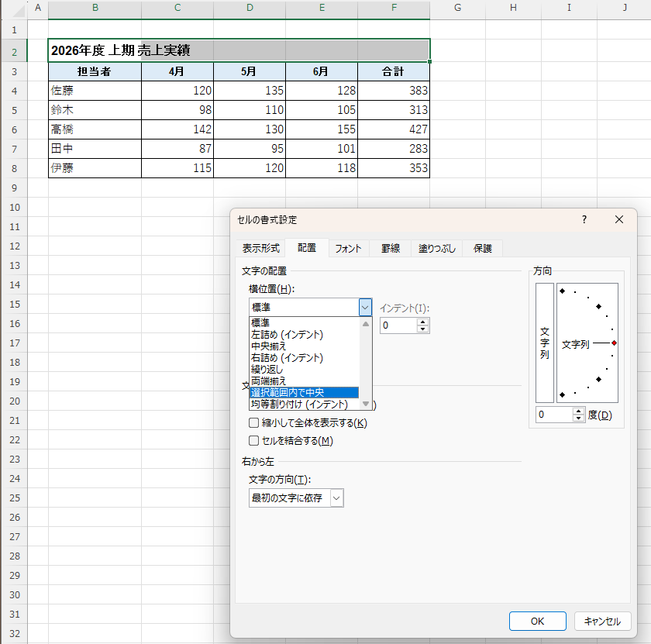Click the dropdown list scroll-up arrow
Screen dimensions: 651x644
click(x=365, y=324)
